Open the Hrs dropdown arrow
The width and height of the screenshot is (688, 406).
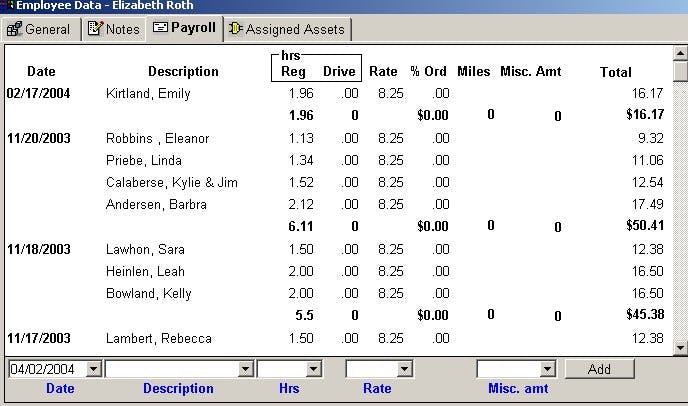coord(313,369)
